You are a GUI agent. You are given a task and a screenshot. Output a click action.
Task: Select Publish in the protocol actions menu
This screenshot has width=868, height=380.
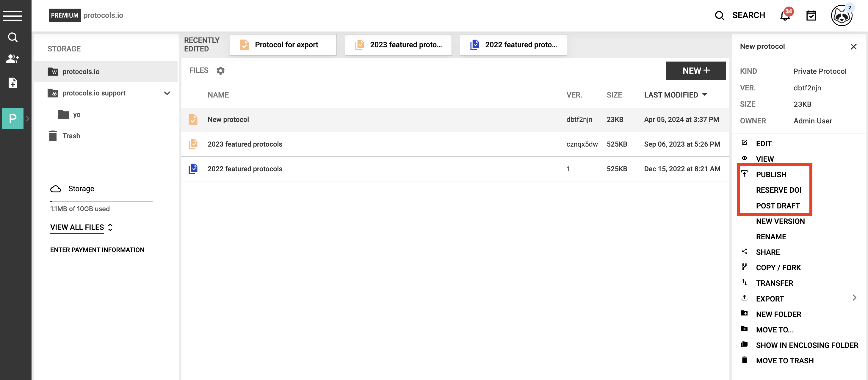tap(771, 175)
